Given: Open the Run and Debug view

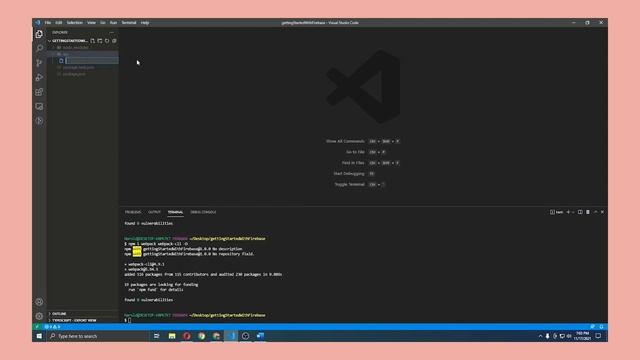Looking at the screenshot, I should pyautogui.click(x=39, y=78).
